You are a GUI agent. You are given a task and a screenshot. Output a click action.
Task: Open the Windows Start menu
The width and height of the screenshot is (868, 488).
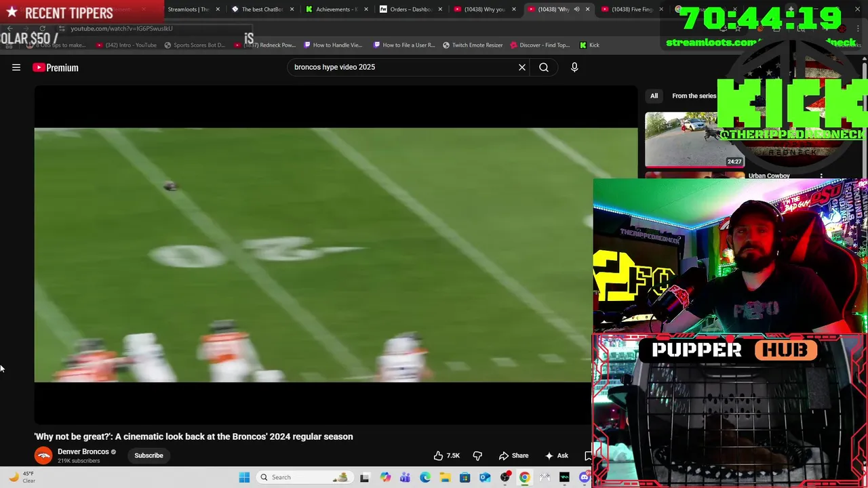coord(244,477)
